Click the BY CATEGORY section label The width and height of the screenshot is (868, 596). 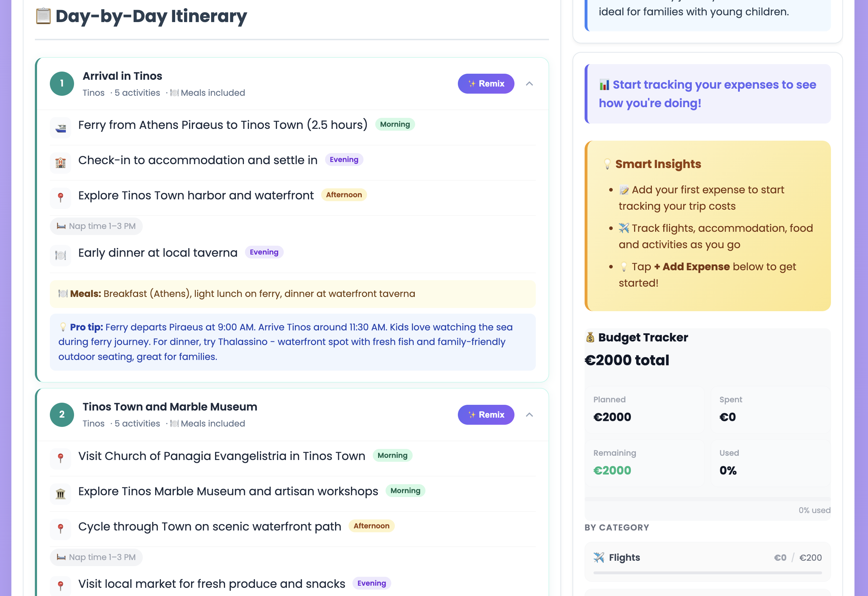pos(617,528)
